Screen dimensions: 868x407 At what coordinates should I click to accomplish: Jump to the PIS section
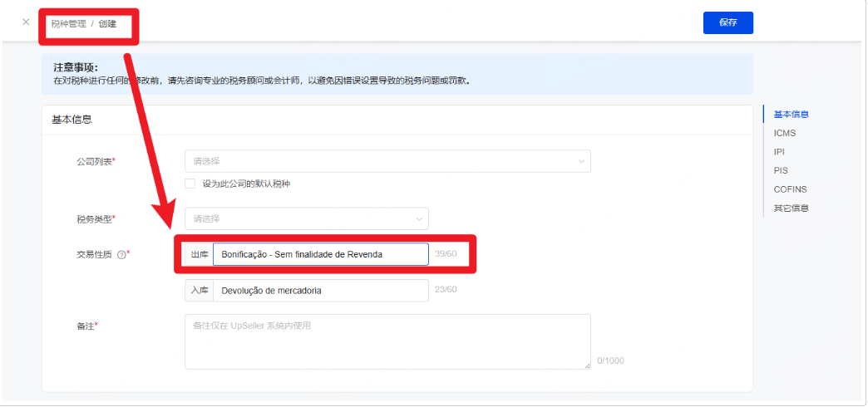[781, 170]
